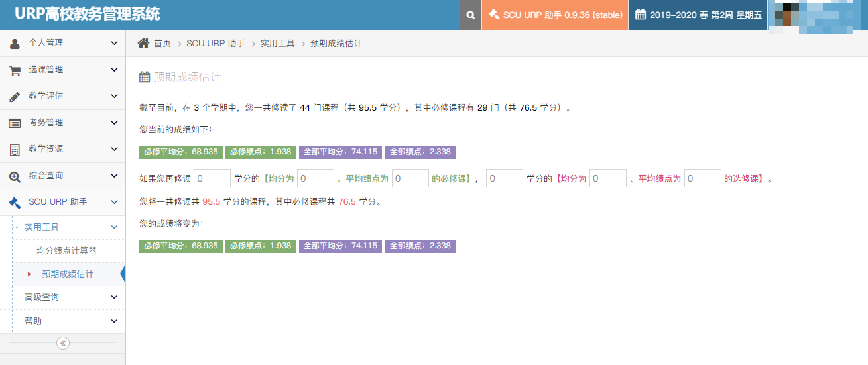Focus elective credits input before 选修课 均分为
The height and width of the screenshot is (365, 868).
point(505,178)
